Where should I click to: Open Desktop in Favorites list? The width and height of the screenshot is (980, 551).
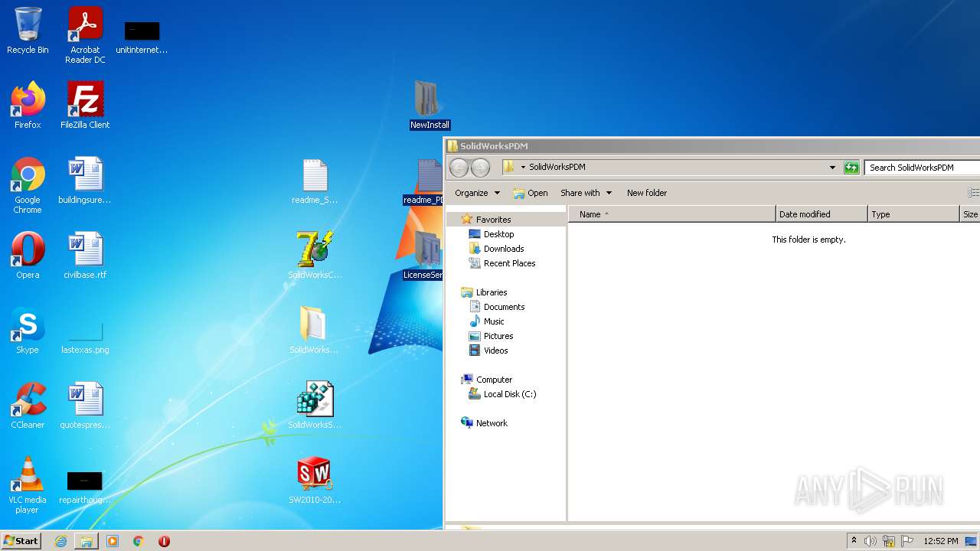pyautogui.click(x=498, y=234)
